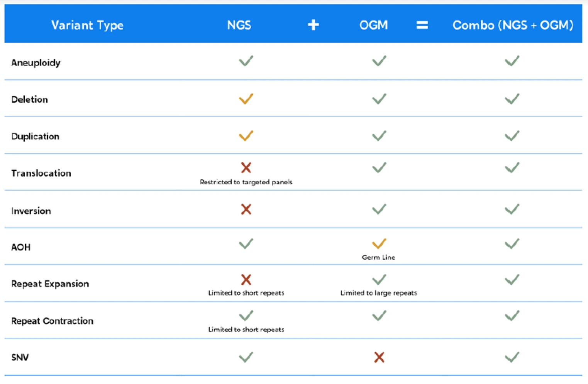Select the OGM column header
The height and width of the screenshot is (384, 588).
[373, 25]
